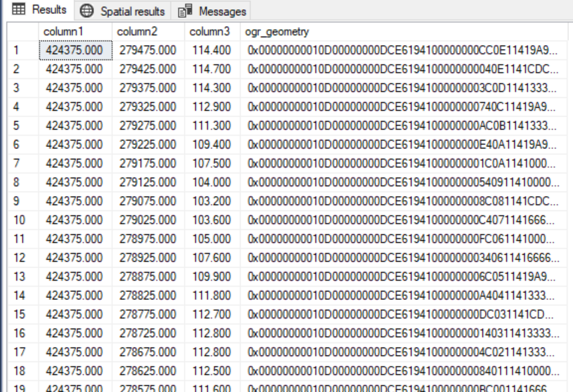
Task: Click column3 value 112.500
Action: pyautogui.click(x=213, y=371)
